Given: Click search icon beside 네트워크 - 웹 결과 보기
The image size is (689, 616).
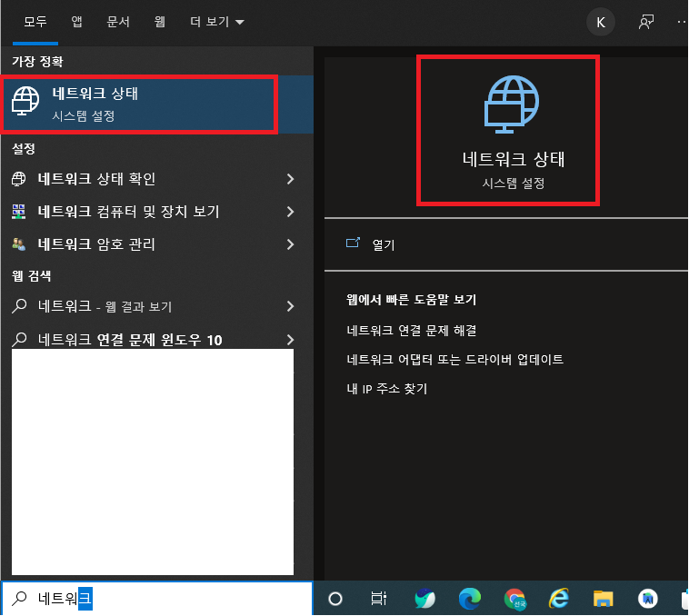Looking at the screenshot, I should tap(19, 305).
